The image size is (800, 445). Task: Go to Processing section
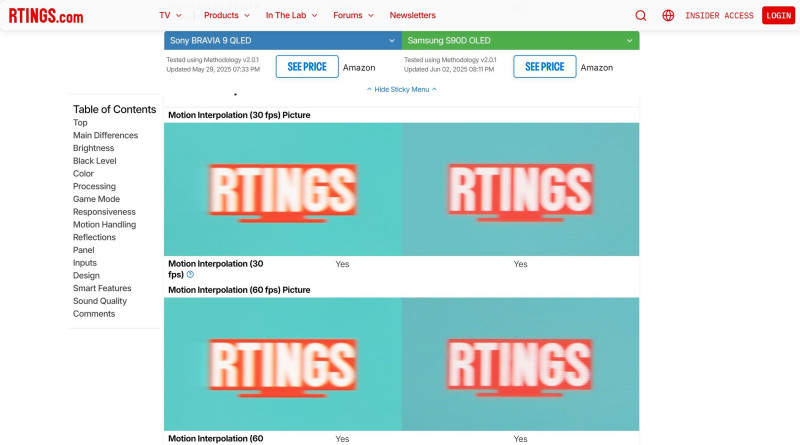[x=94, y=186]
